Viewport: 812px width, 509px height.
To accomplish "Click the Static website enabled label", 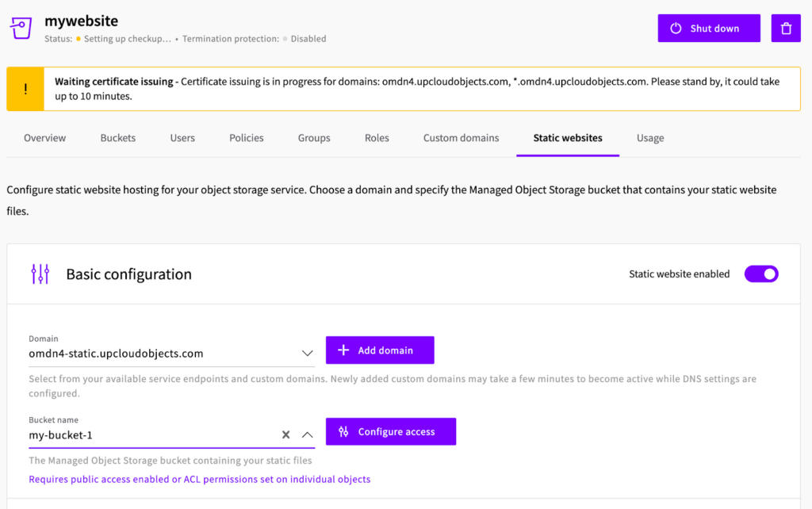I will click(679, 274).
